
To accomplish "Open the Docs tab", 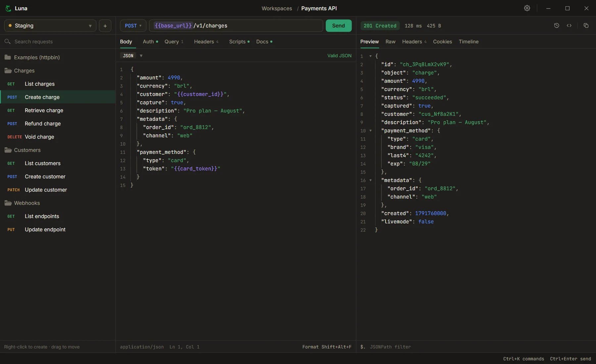I will click(264, 41).
